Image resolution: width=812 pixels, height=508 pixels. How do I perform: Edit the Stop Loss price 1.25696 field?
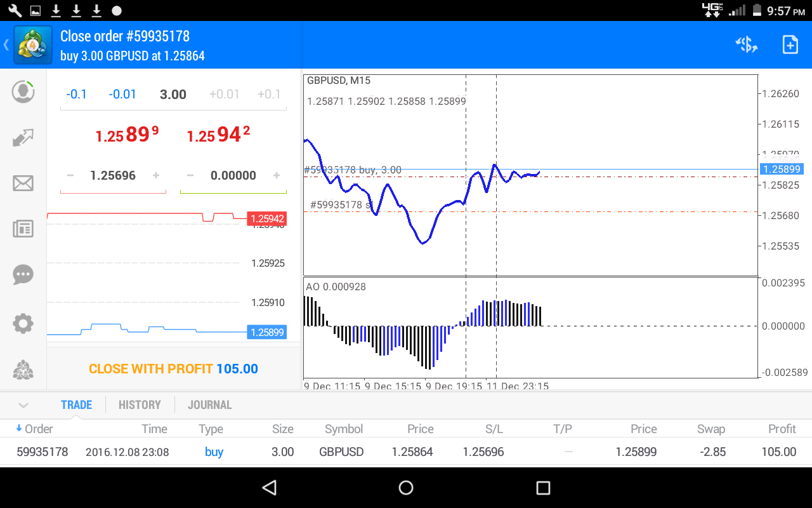pos(112,175)
